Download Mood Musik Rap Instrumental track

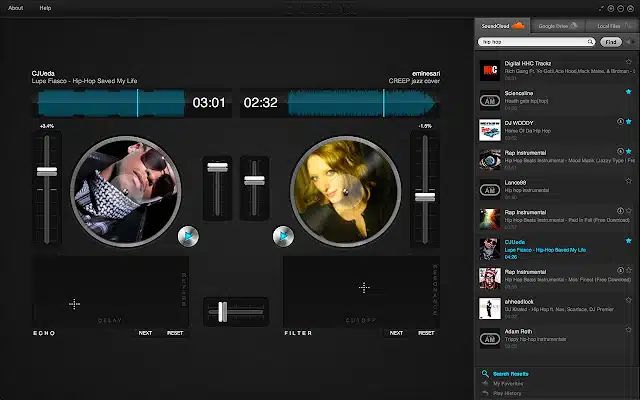[x=620, y=151]
